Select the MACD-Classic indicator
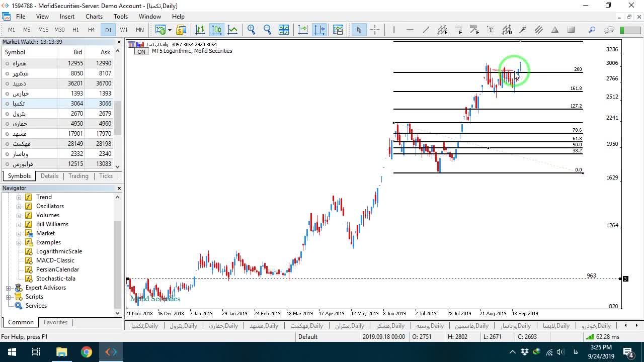 55,260
